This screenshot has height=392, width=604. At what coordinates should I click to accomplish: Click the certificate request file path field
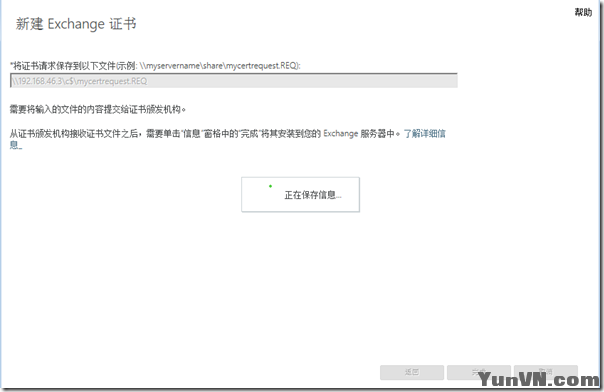click(233, 81)
